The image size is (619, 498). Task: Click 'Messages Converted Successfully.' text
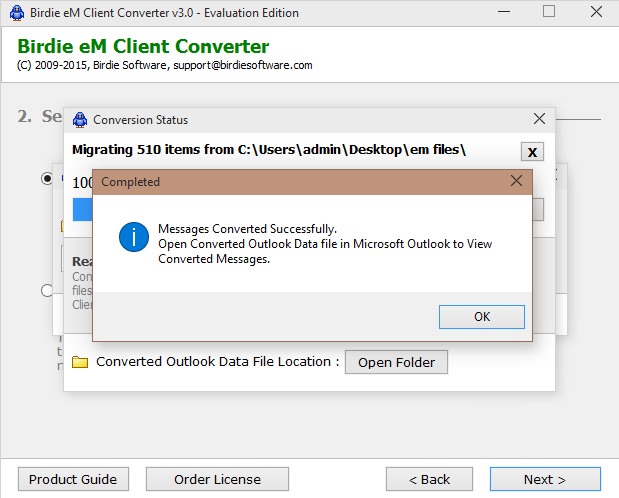(248, 229)
